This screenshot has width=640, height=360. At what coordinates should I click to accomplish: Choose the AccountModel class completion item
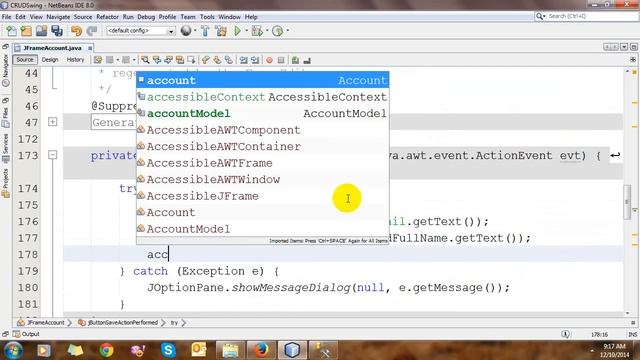click(x=263, y=229)
